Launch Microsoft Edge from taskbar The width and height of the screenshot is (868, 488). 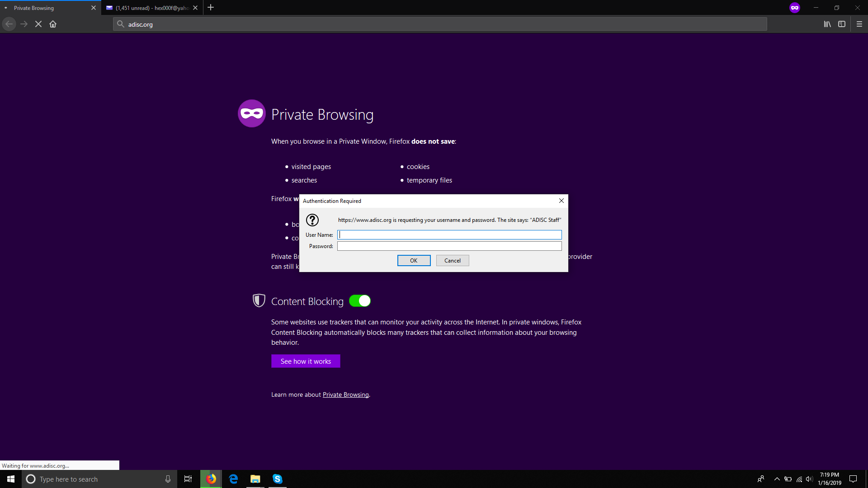[x=233, y=479]
